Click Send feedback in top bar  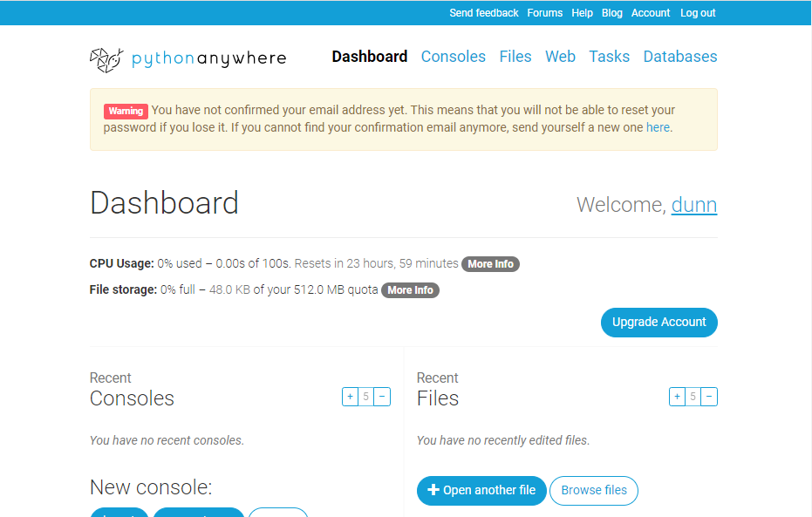484,13
